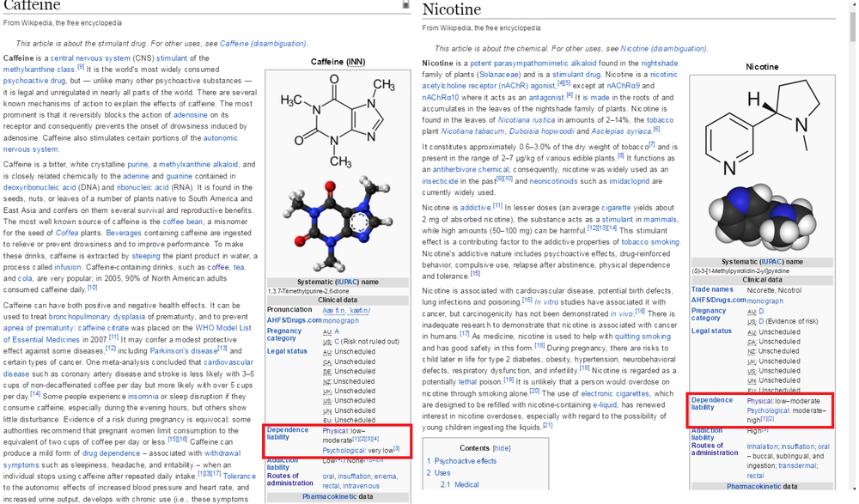Follow the Duboisia hopwoodii link
Viewport: 859px width, 504px height.
[x=542, y=131]
